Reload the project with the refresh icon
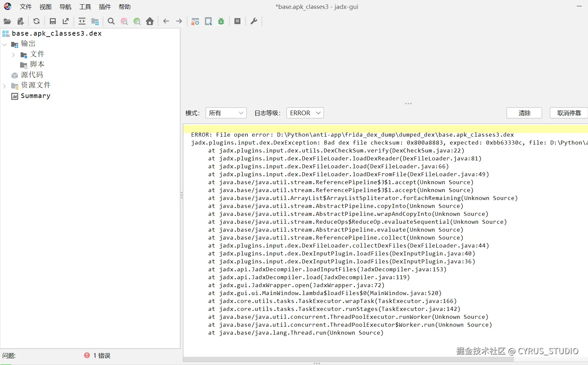The image size is (588, 365). [36, 21]
